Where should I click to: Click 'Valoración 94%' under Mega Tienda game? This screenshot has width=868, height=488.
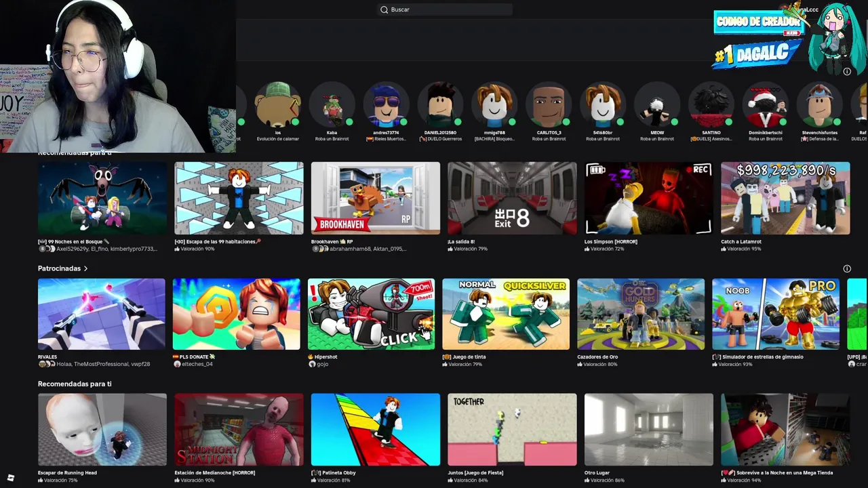pos(743,480)
